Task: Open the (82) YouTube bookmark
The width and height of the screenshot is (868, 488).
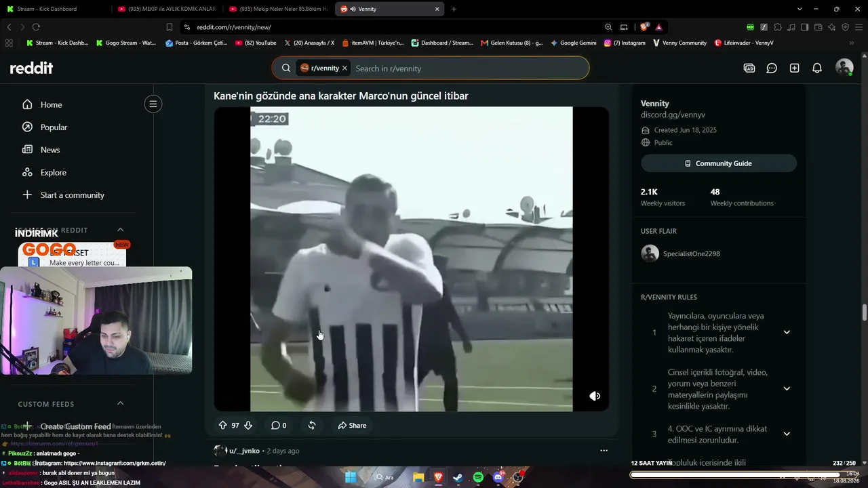Action: point(256,43)
